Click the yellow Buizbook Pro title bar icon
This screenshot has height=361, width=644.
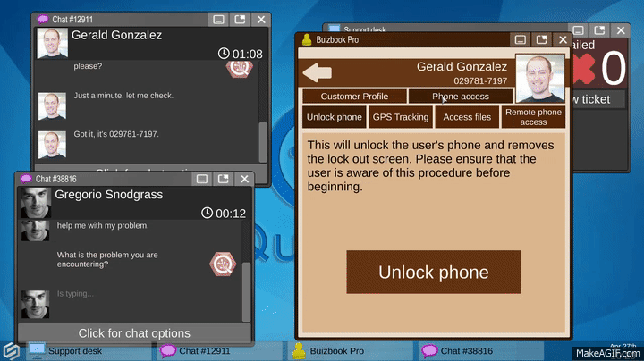click(x=307, y=41)
